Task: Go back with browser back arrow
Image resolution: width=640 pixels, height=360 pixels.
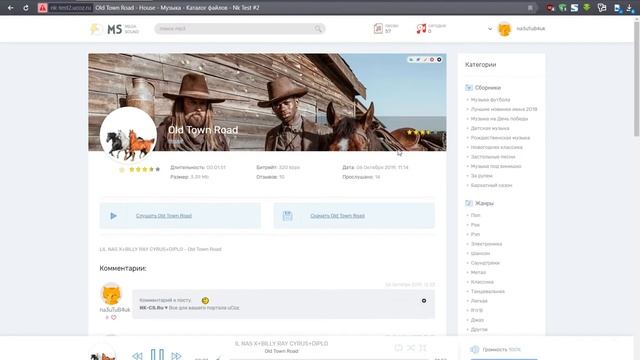Action: click(x=11, y=8)
